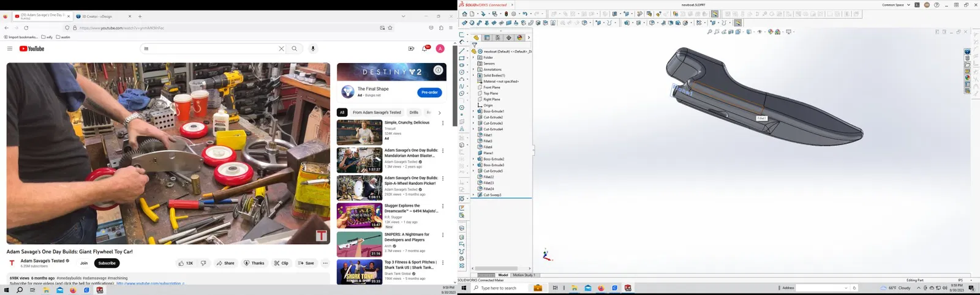Click the Clip button
This screenshot has height=295, width=980.
click(281, 263)
